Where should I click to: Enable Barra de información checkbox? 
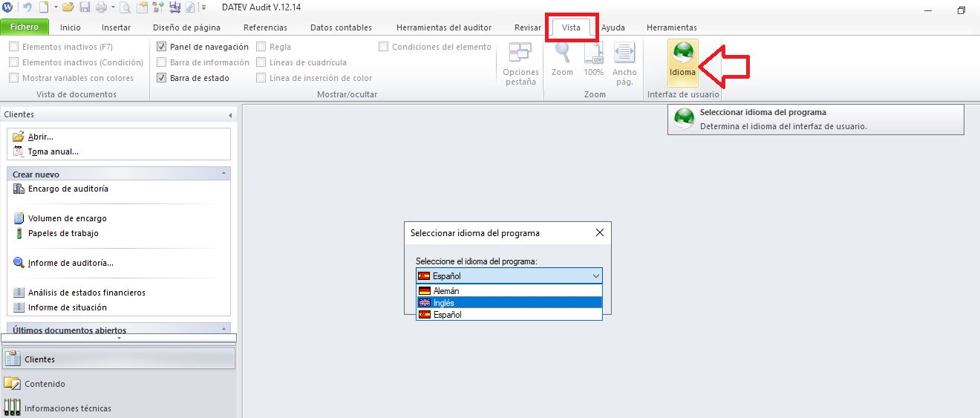162,62
